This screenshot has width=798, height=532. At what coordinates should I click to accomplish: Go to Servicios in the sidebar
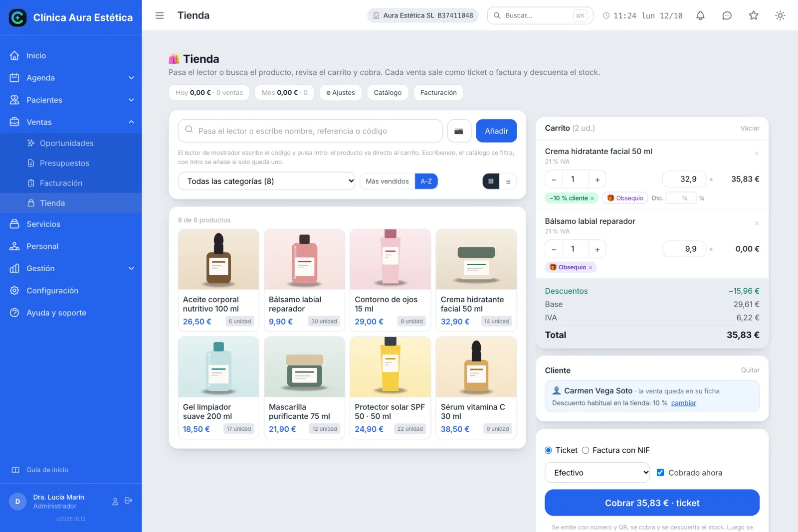(x=71, y=224)
